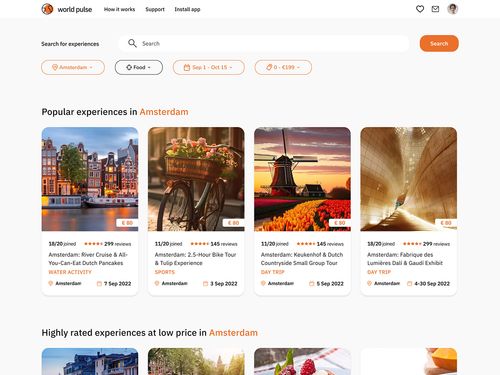The image size is (500, 375).
Task: Click calendar icon beside 5 Sep 2022
Action: coord(312,284)
